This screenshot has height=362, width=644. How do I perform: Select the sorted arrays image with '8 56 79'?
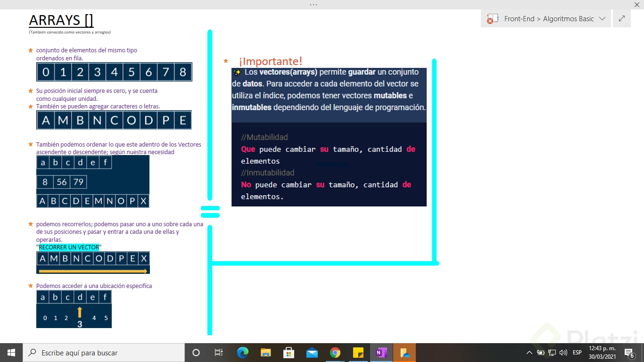coord(93,181)
